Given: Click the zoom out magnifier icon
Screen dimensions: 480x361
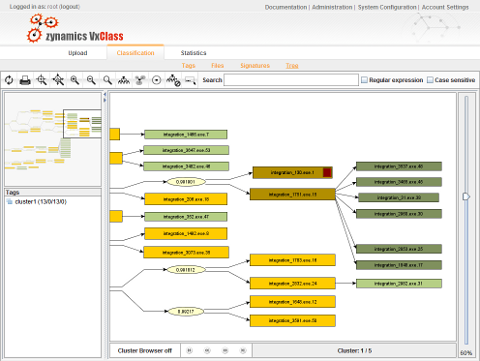Looking at the screenshot, I should (x=91, y=80).
